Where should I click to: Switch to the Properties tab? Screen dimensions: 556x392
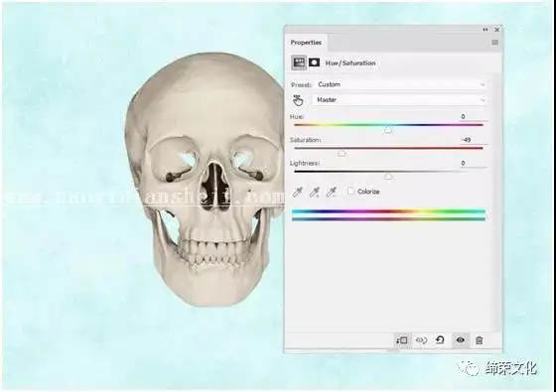306,43
